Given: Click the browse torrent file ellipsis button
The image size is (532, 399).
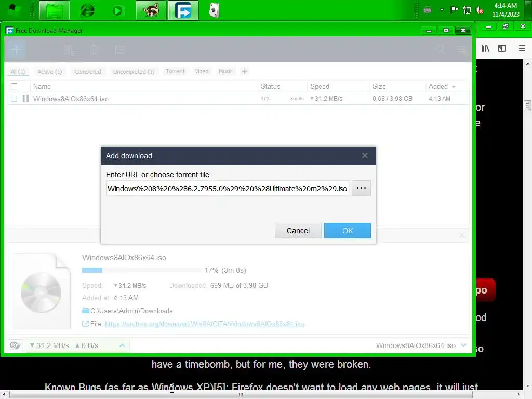Looking at the screenshot, I should [x=361, y=188].
